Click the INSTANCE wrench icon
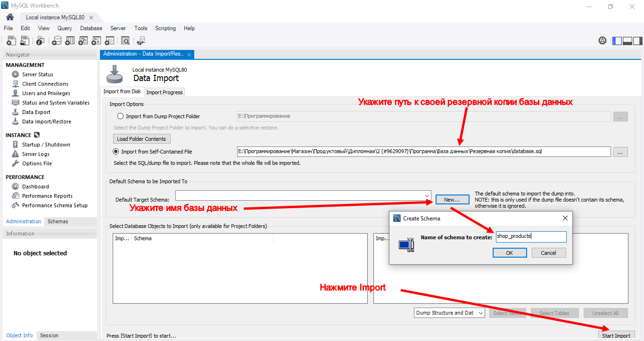 tap(36, 135)
